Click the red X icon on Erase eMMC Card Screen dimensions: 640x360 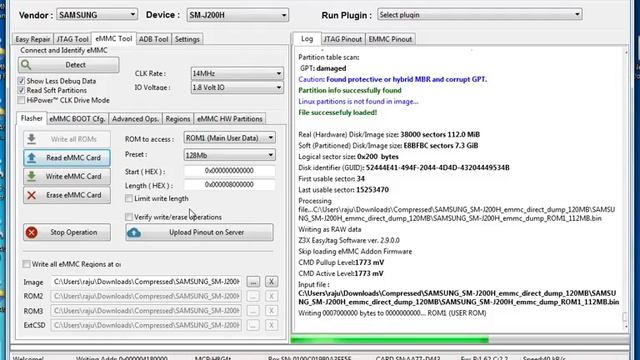click(x=31, y=195)
